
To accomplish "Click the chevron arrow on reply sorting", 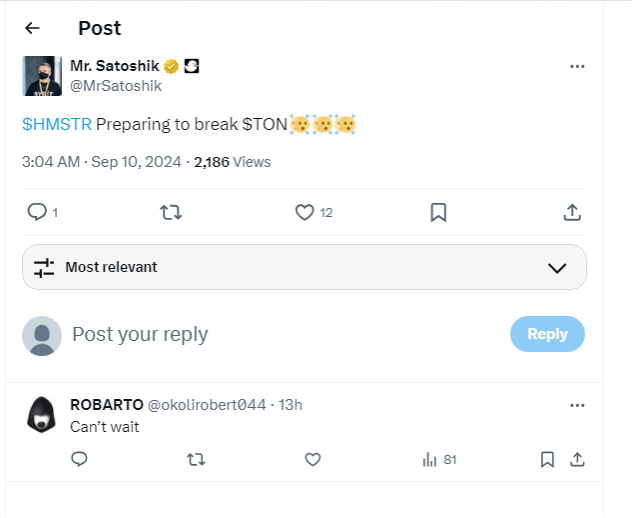I will pyautogui.click(x=558, y=268).
